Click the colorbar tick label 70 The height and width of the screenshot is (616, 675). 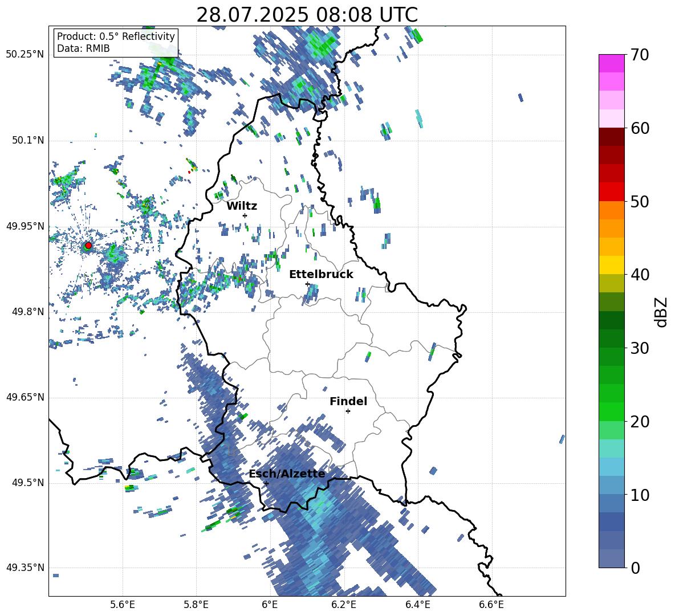[x=640, y=55]
